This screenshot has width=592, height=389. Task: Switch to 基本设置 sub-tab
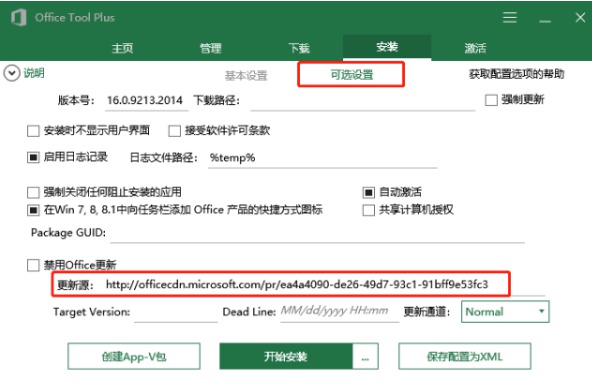coord(246,76)
